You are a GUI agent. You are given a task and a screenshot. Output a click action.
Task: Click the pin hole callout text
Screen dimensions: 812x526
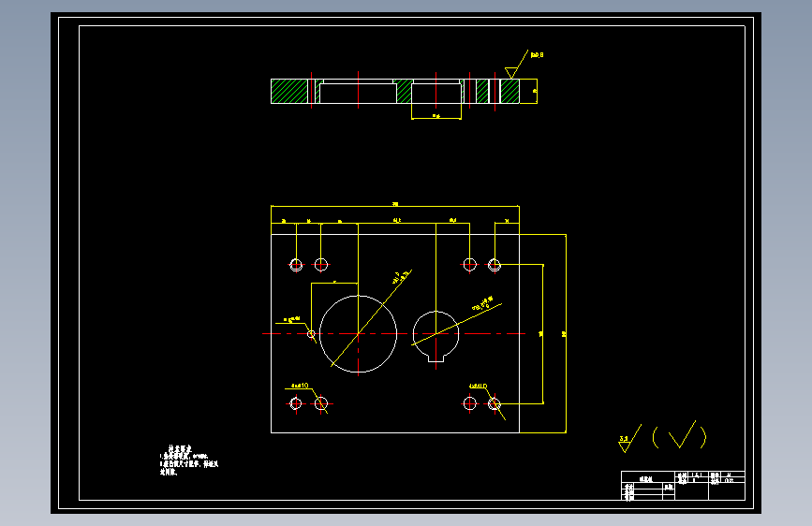[x=291, y=319]
